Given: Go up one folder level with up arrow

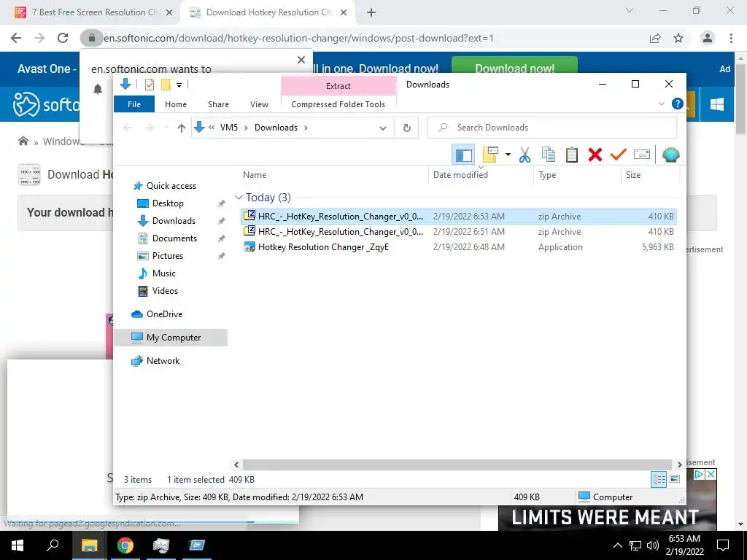Looking at the screenshot, I should (181, 128).
